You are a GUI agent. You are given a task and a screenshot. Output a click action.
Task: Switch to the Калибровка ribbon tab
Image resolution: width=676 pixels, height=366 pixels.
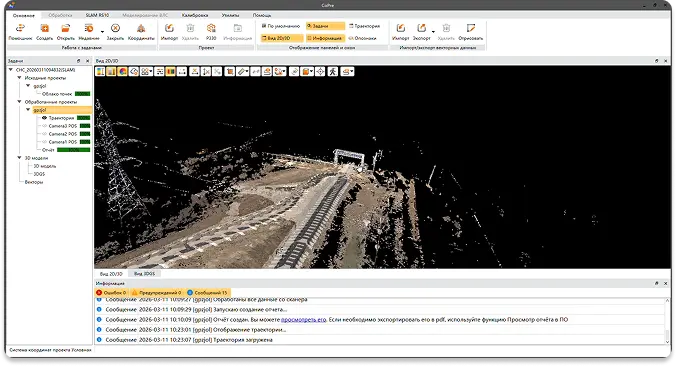[x=195, y=15]
